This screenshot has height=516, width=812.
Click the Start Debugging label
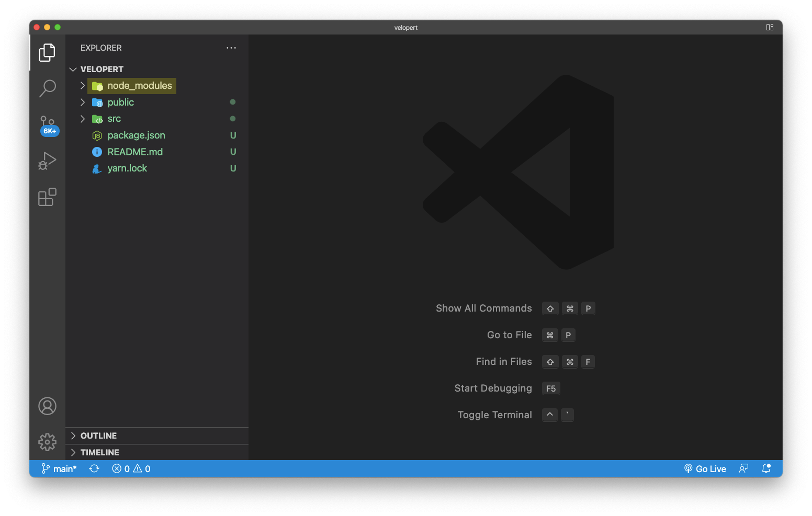pos(493,388)
